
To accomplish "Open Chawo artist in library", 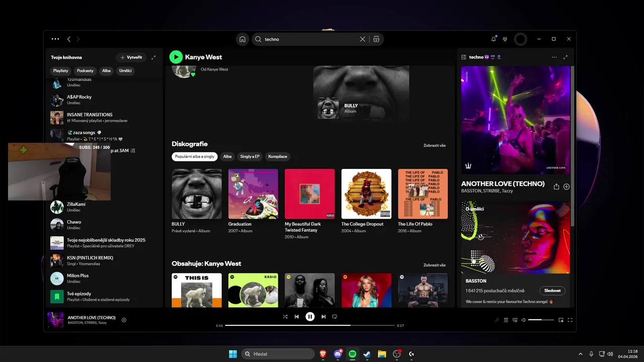I will (105, 225).
